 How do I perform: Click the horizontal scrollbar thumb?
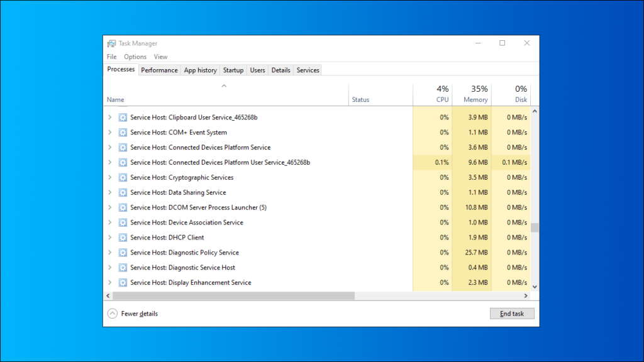(234, 296)
